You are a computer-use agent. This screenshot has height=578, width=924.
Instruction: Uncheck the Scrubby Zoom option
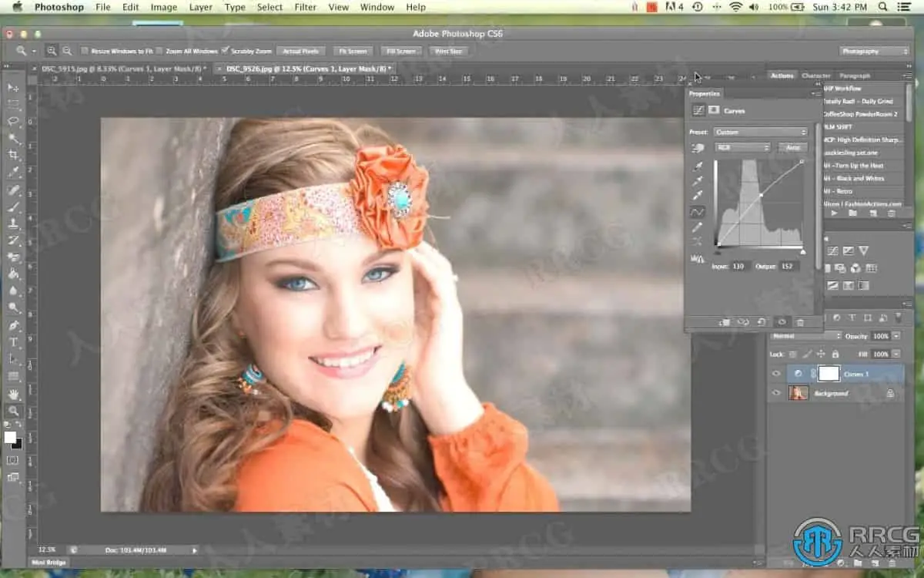(225, 51)
